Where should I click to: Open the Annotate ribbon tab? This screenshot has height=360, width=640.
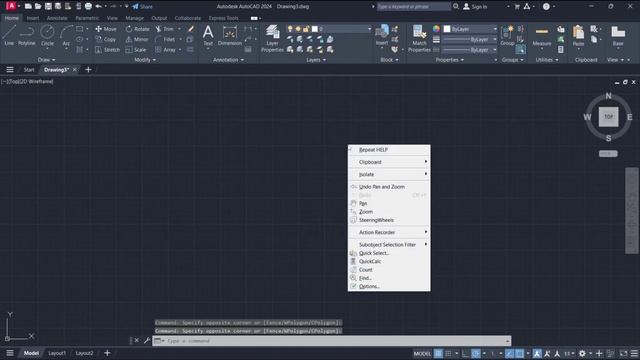tap(57, 18)
